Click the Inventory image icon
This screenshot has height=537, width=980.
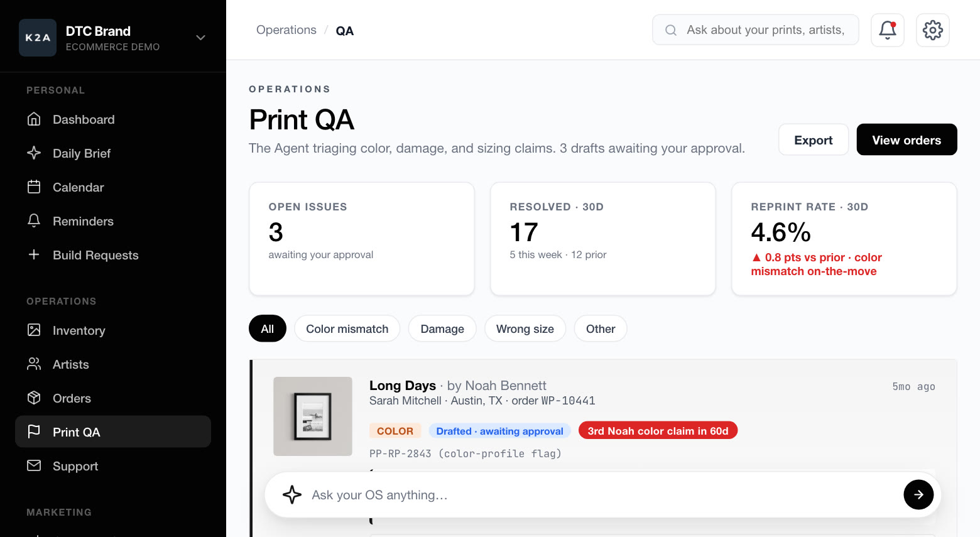coord(34,330)
